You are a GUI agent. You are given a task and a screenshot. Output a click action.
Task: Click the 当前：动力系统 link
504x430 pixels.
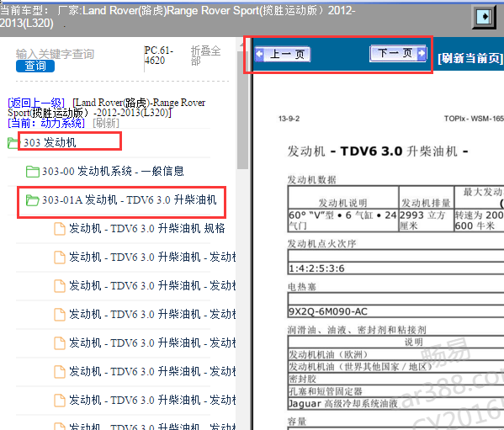click(46, 123)
